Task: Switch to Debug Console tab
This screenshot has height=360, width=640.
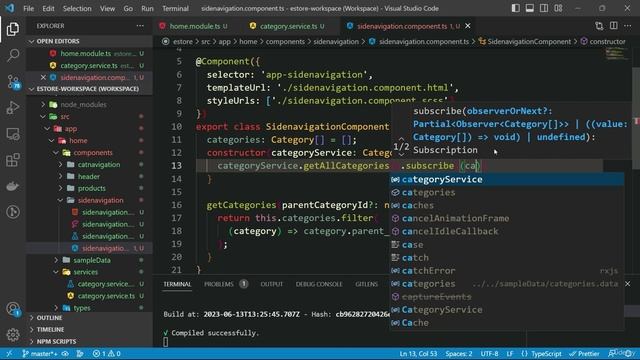Action: [x=319, y=284]
